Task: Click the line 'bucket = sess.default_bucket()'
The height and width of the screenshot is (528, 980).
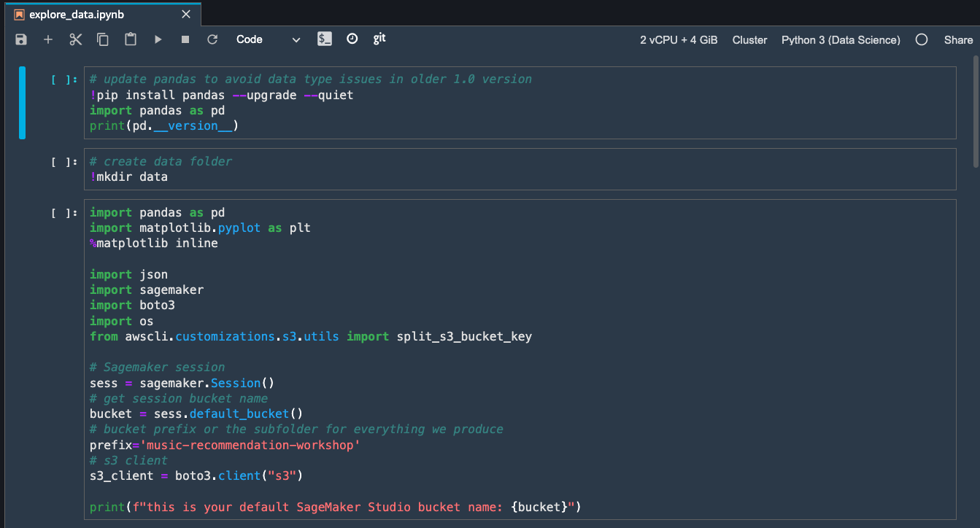Action: [196, 414]
